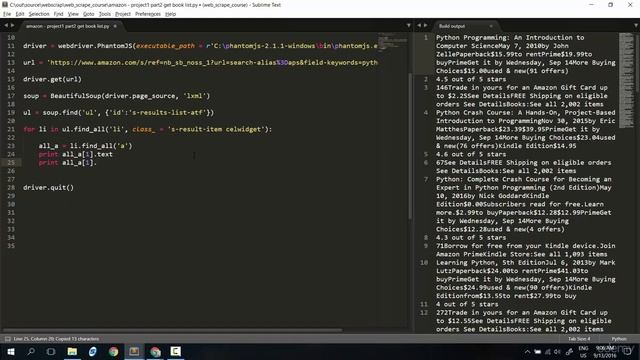Close the Build output tab
The width and height of the screenshot is (640, 360).
pos(491,26)
